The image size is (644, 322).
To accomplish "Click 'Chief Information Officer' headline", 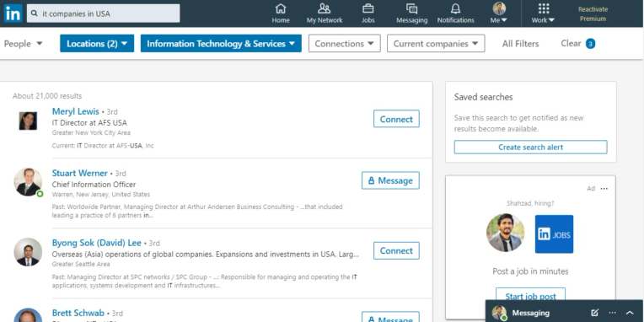I will [94, 185].
